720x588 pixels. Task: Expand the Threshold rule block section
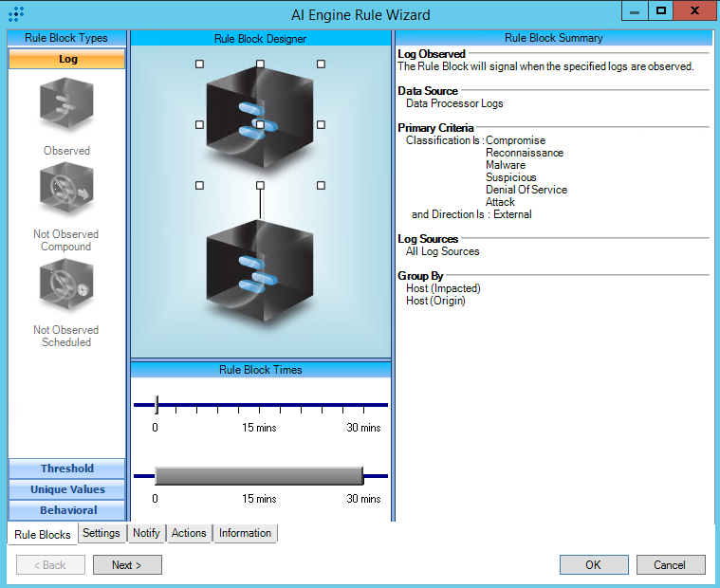coord(66,469)
